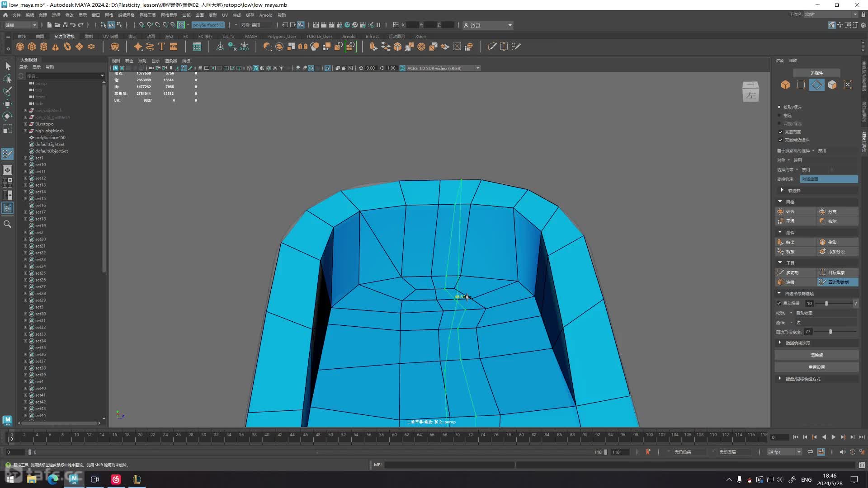Select the Paint selection tool in toolbox

(7, 91)
